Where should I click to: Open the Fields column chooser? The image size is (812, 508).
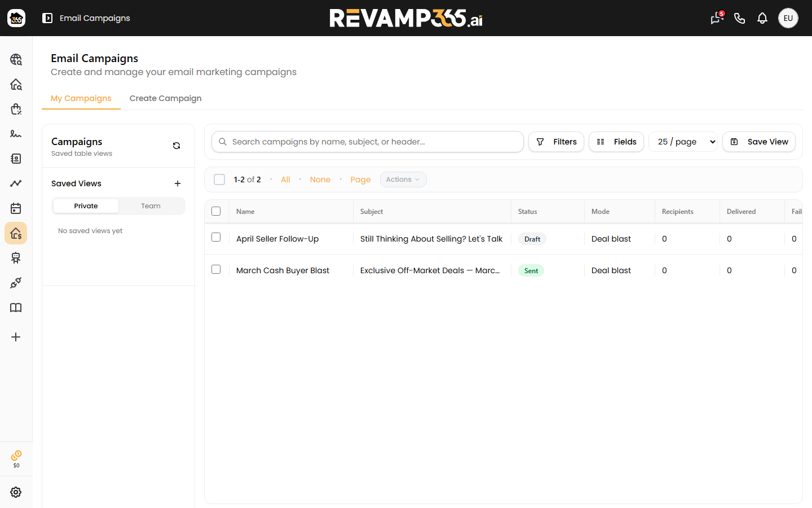click(616, 142)
